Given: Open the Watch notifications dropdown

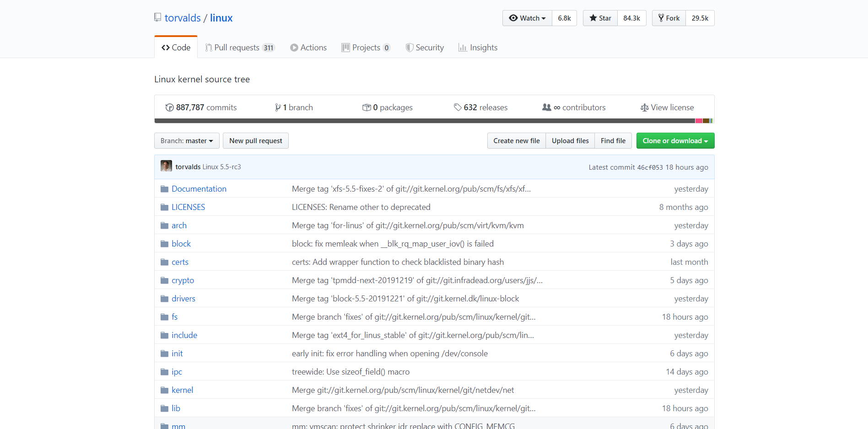Looking at the screenshot, I should tap(528, 18).
